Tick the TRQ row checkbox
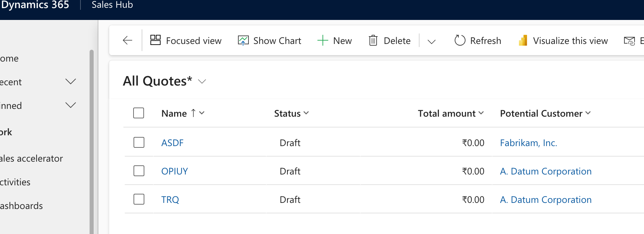Viewport: 644px width, 234px height. [139, 199]
